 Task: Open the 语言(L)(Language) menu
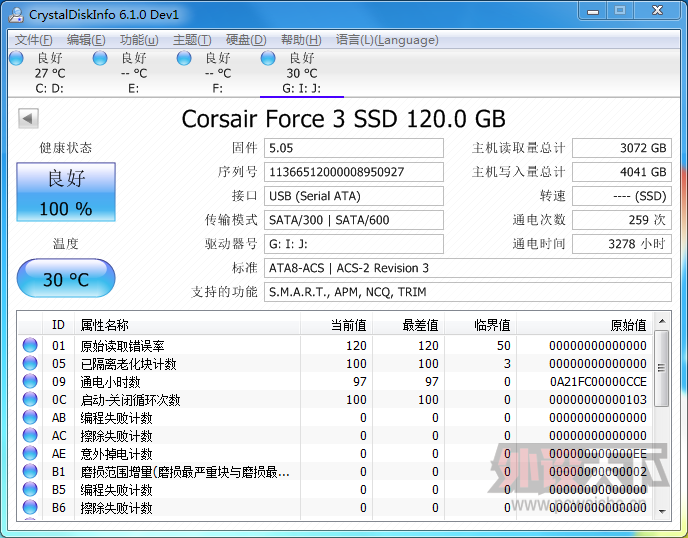(x=387, y=40)
